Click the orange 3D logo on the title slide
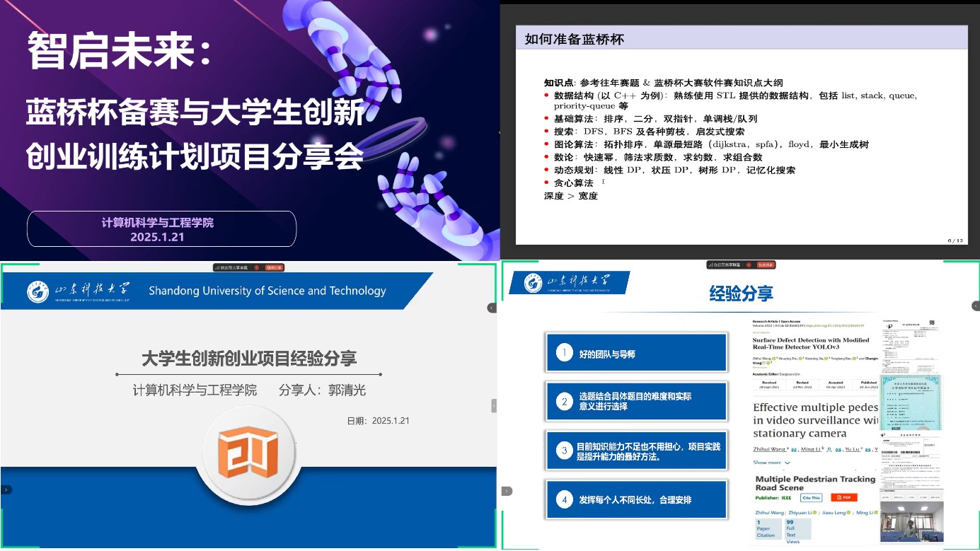Image resolution: width=980 pixels, height=551 pixels. [247, 454]
